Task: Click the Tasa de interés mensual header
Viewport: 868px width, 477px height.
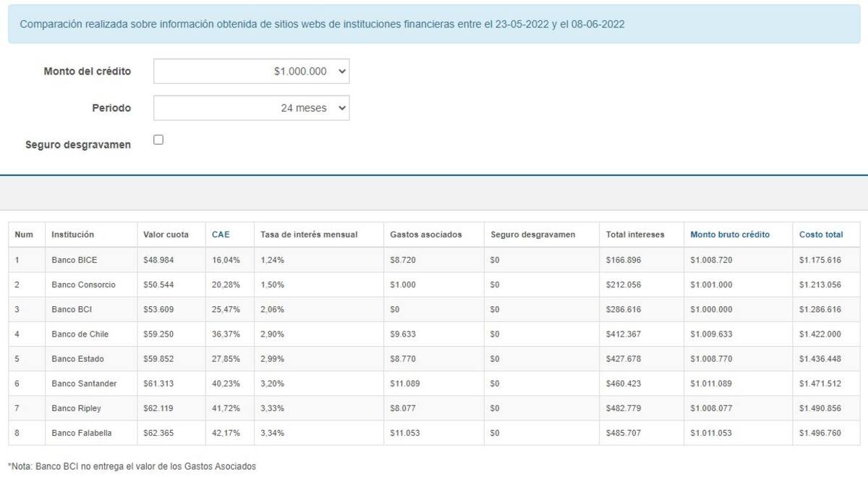Action: pyautogui.click(x=309, y=235)
